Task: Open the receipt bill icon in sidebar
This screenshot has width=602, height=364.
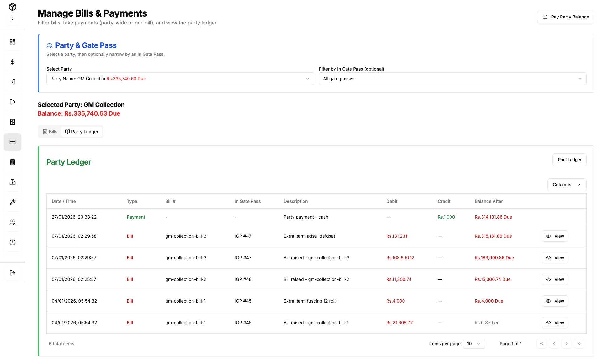Action: [13, 122]
